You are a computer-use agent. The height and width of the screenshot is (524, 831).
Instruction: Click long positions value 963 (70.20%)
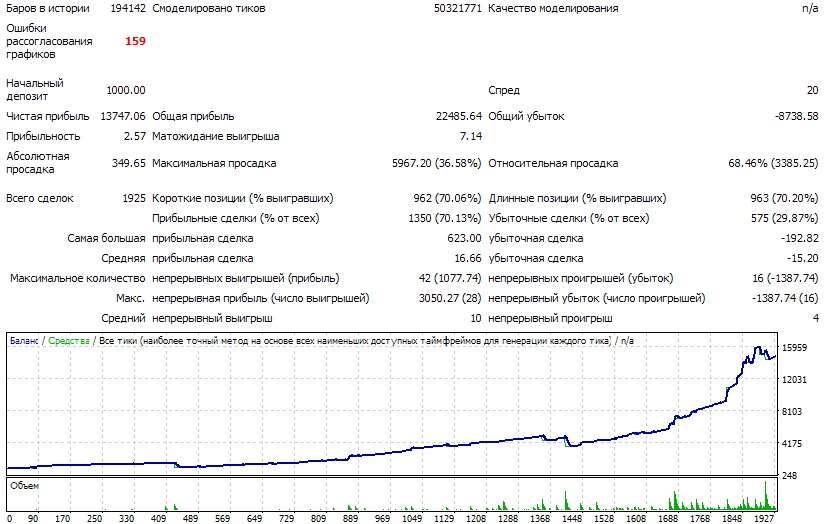point(784,199)
